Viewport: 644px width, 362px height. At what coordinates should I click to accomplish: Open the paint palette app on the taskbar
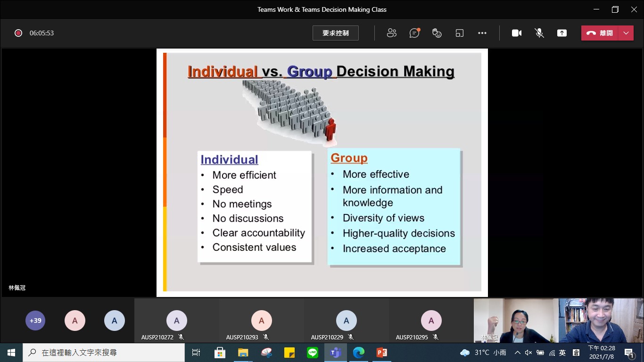[266, 353]
